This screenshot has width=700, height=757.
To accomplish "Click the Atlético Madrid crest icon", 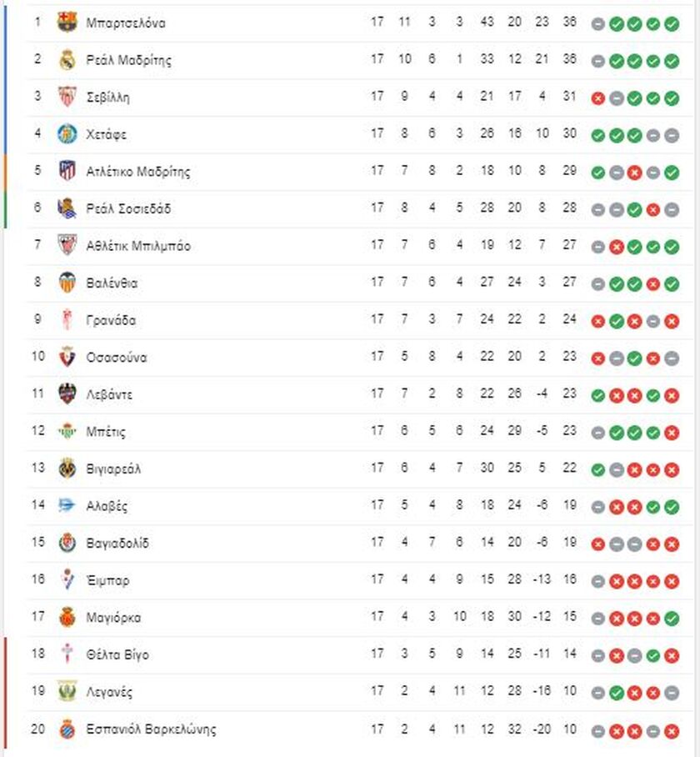I will (67, 171).
